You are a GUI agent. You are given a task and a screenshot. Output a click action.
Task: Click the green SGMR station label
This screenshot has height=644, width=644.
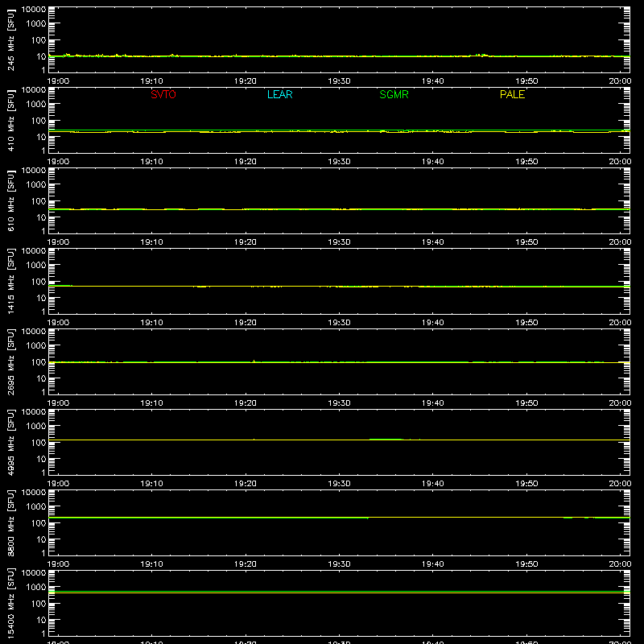(394, 94)
